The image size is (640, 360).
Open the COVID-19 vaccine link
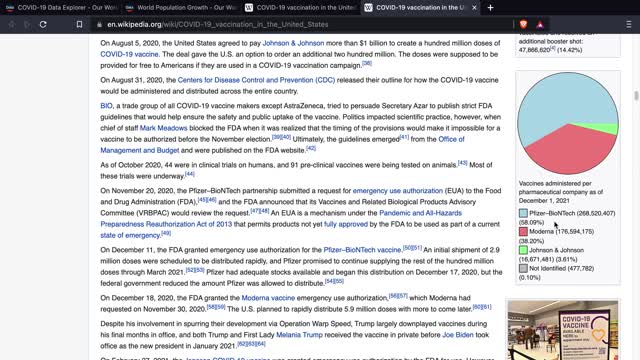[x=129, y=54]
